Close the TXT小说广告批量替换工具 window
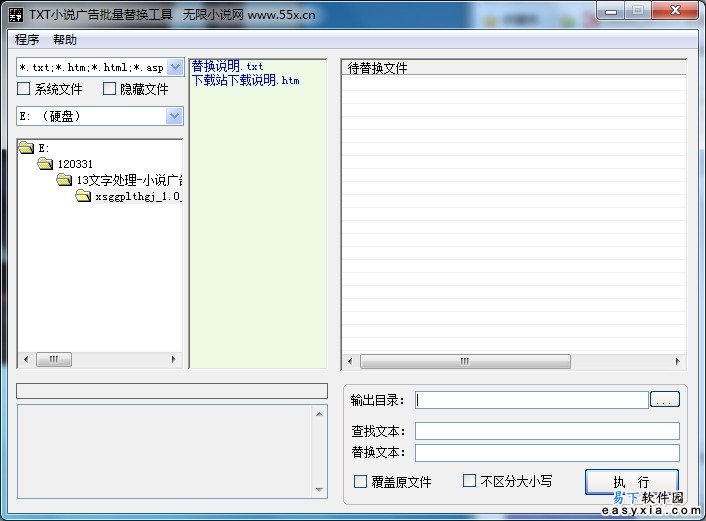 (674, 11)
